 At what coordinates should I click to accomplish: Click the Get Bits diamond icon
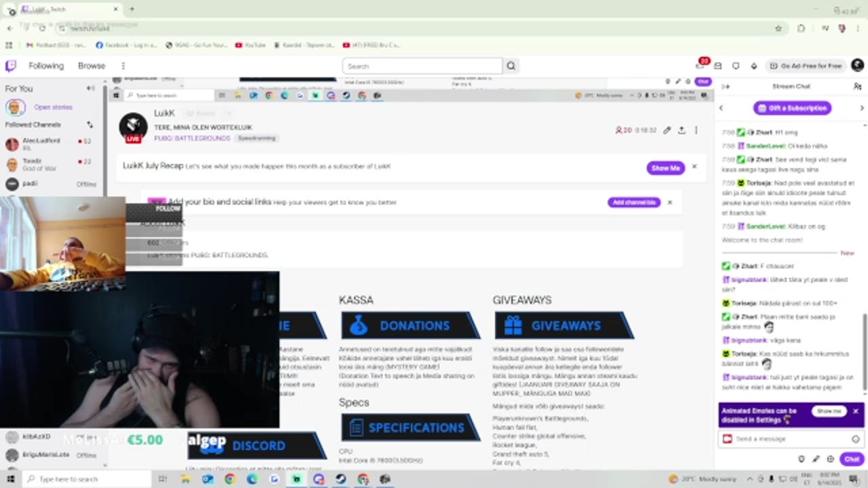(x=753, y=66)
